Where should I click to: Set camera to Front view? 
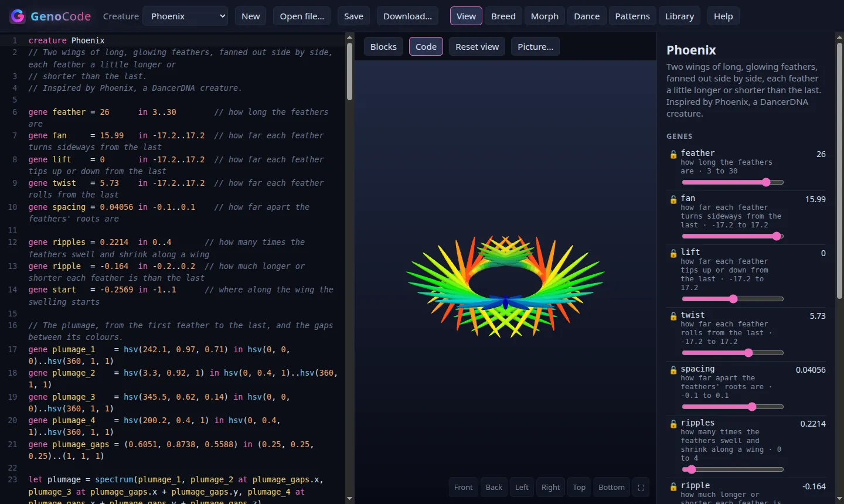click(463, 488)
